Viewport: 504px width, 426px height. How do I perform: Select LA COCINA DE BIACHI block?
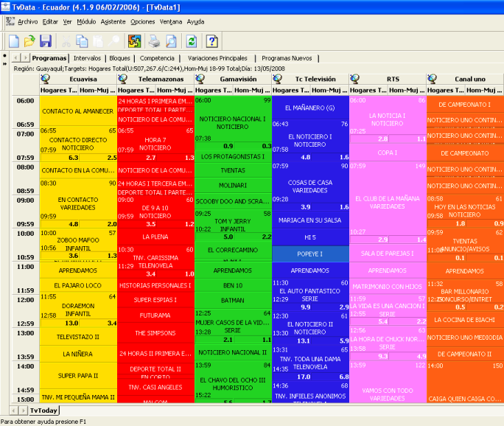465,320
